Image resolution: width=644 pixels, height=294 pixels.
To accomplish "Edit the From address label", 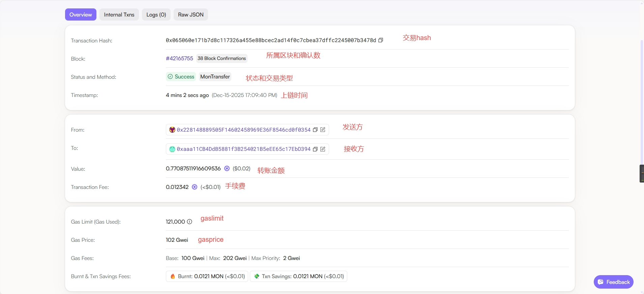I will click(x=323, y=130).
